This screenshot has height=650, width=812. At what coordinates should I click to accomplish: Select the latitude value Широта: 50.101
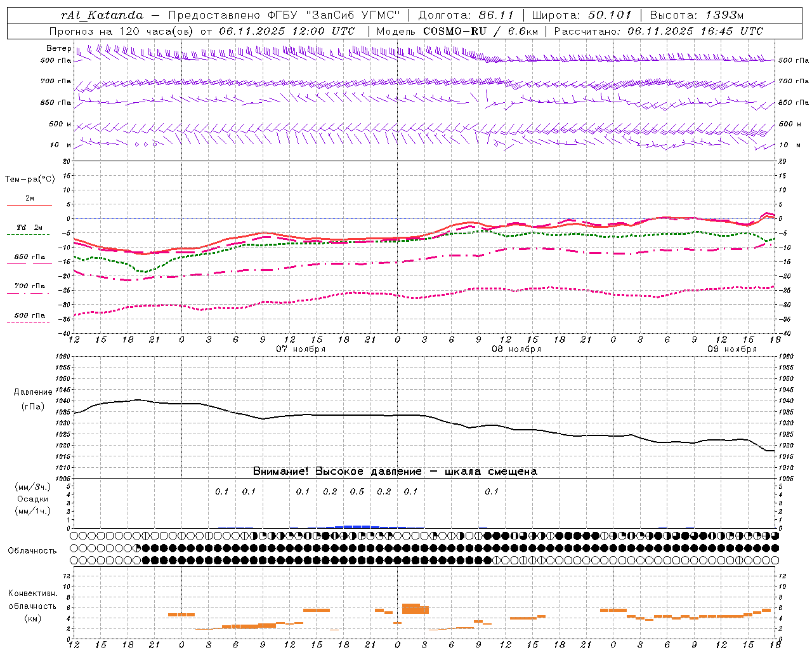582,15
